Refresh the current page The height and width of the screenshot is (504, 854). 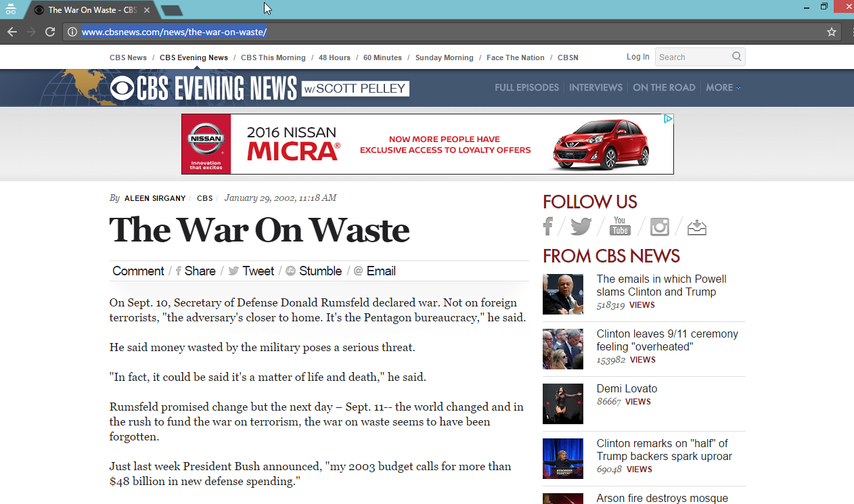[49, 31]
